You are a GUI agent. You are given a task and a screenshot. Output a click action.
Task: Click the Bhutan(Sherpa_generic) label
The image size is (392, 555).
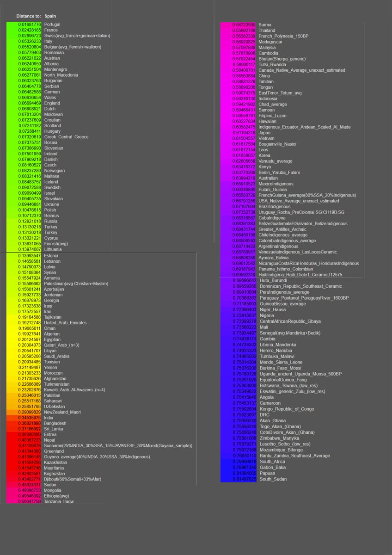[282, 59]
